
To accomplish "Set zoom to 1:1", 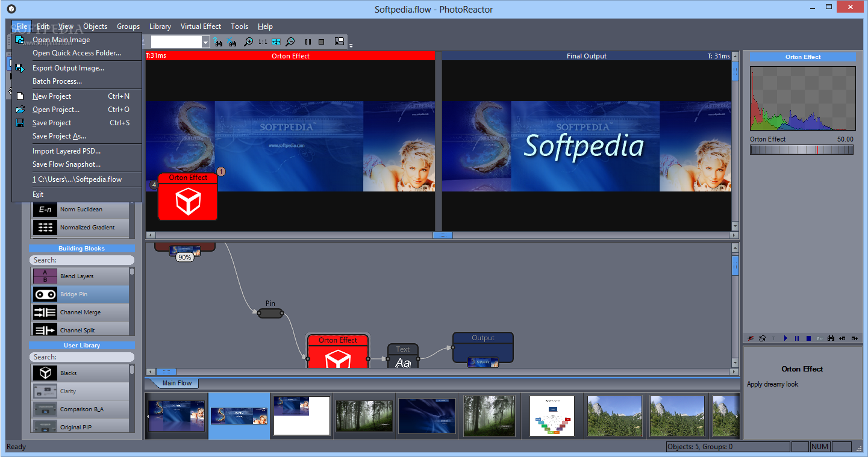I will tap(263, 42).
